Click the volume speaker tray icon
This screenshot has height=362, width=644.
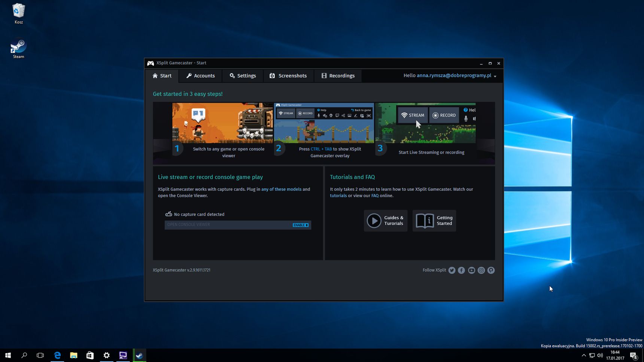(x=600, y=355)
